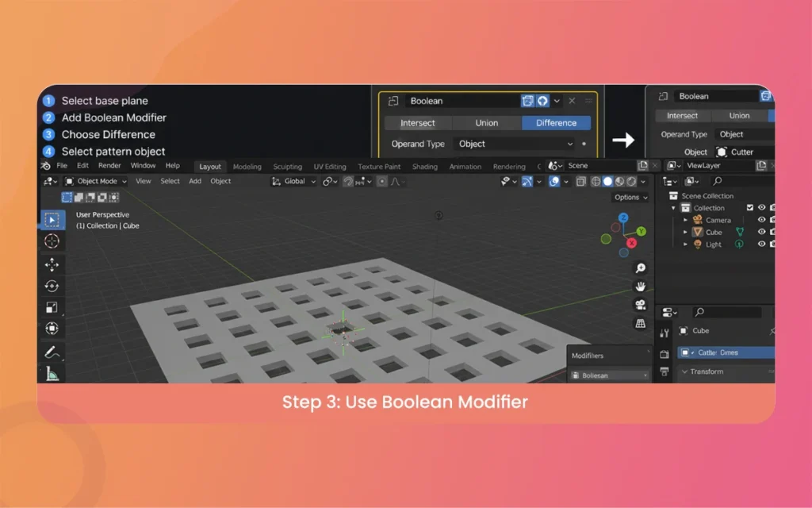Viewport: 812px width, 508px height.
Task: Open the Operand Type Object dropdown
Action: click(x=514, y=144)
